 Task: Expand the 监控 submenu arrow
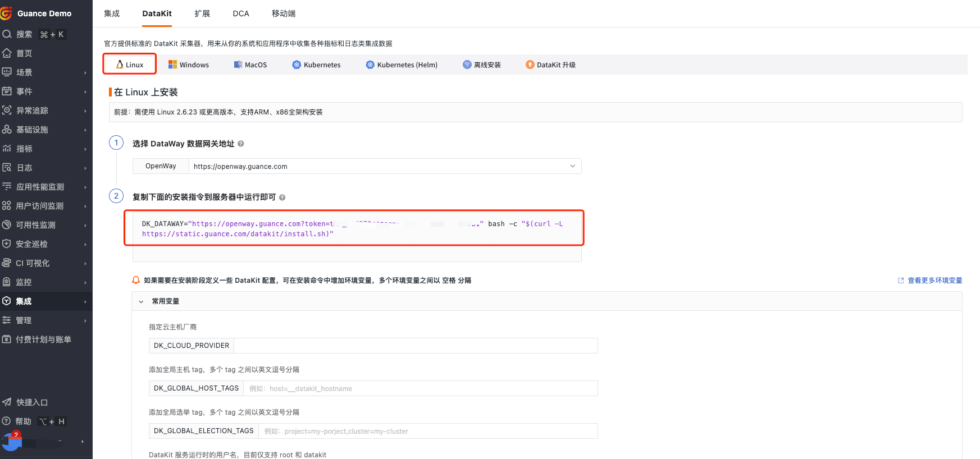(85, 283)
